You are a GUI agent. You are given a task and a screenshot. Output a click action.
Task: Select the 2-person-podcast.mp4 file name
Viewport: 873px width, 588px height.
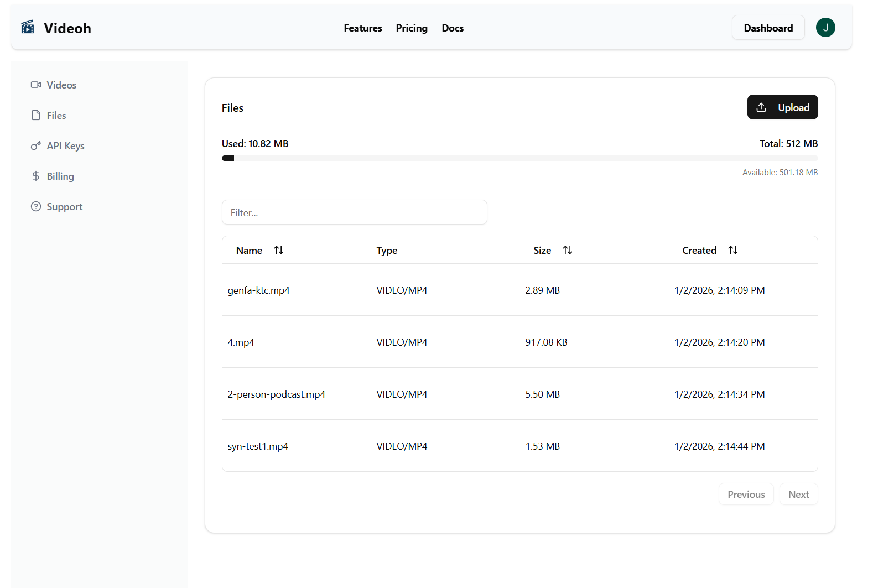(276, 394)
